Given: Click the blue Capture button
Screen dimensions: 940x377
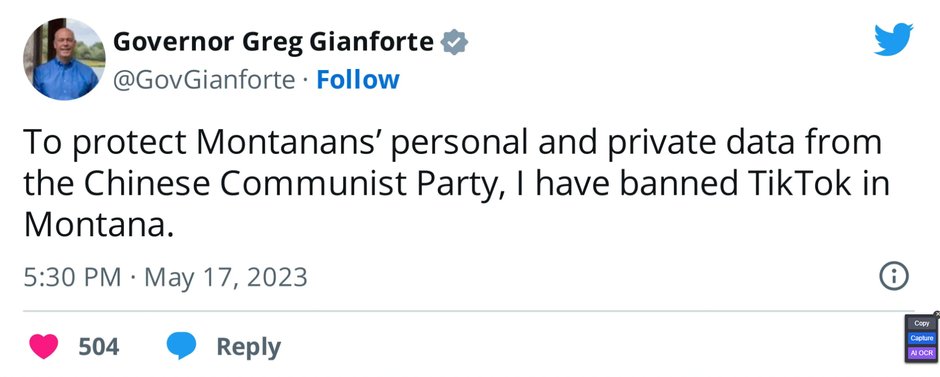Looking at the screenshot, I should tap(922, 338).
